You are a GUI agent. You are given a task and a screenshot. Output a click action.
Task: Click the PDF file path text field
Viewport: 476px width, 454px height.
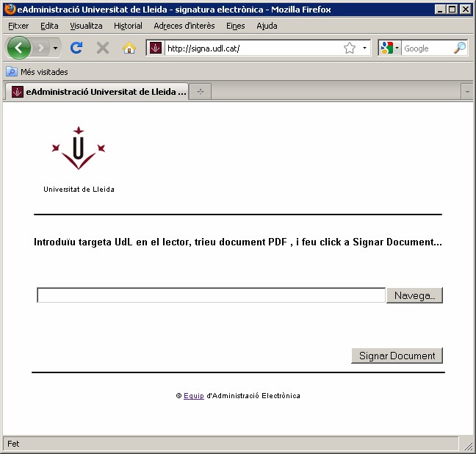[211, 295]
